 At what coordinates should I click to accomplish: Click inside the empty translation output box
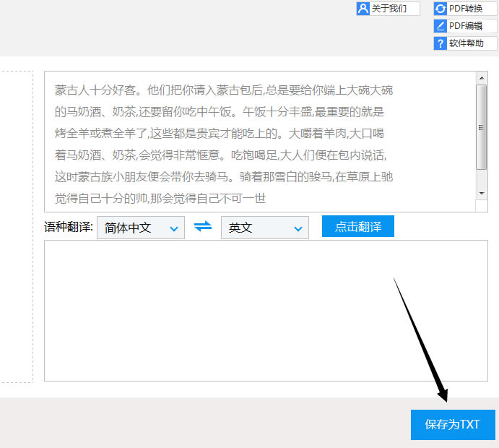point(266,311)
